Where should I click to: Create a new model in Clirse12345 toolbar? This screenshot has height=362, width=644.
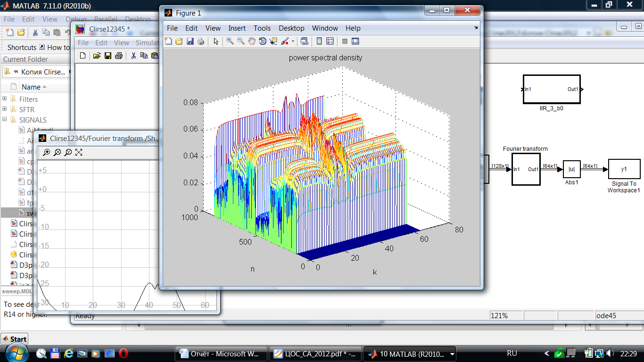[83, 56]
